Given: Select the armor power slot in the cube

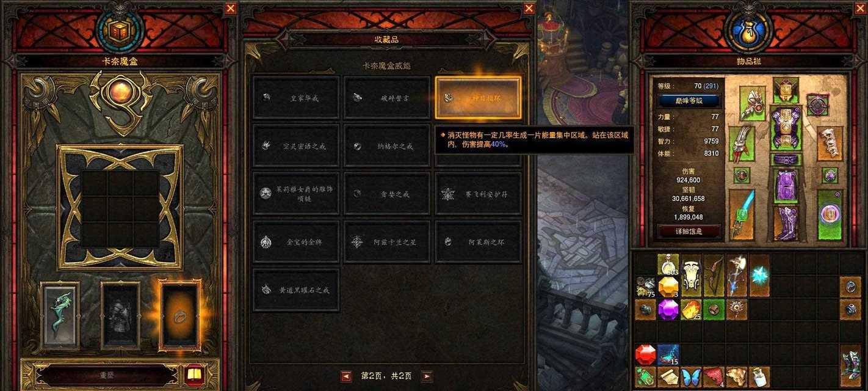Looking at the screenshot, I should click(x=120, y=315).
